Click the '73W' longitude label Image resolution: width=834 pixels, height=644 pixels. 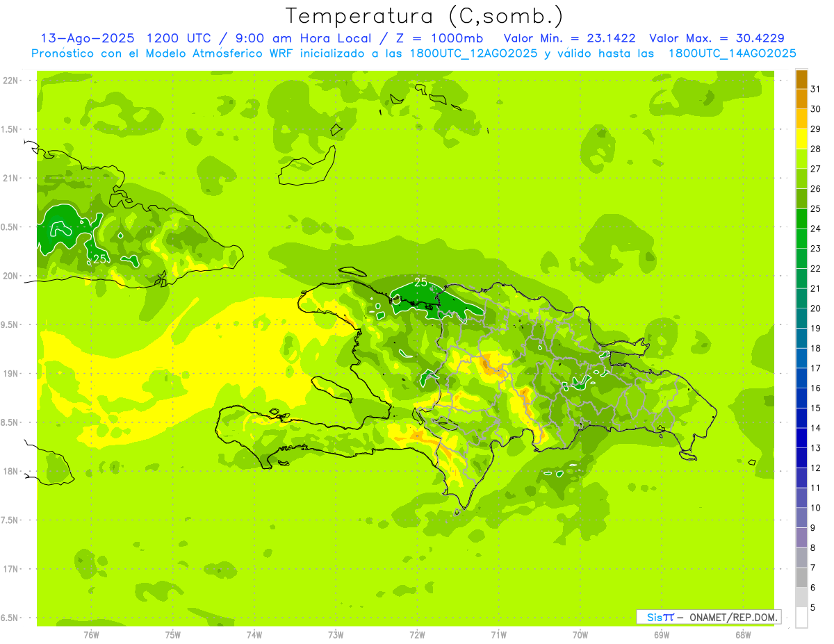pos(336,636)
